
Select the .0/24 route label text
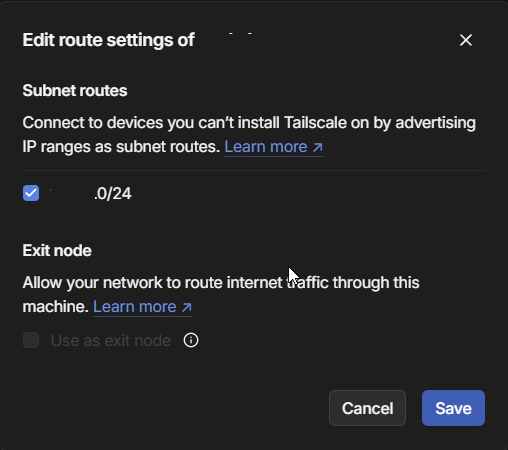(113, 193)
